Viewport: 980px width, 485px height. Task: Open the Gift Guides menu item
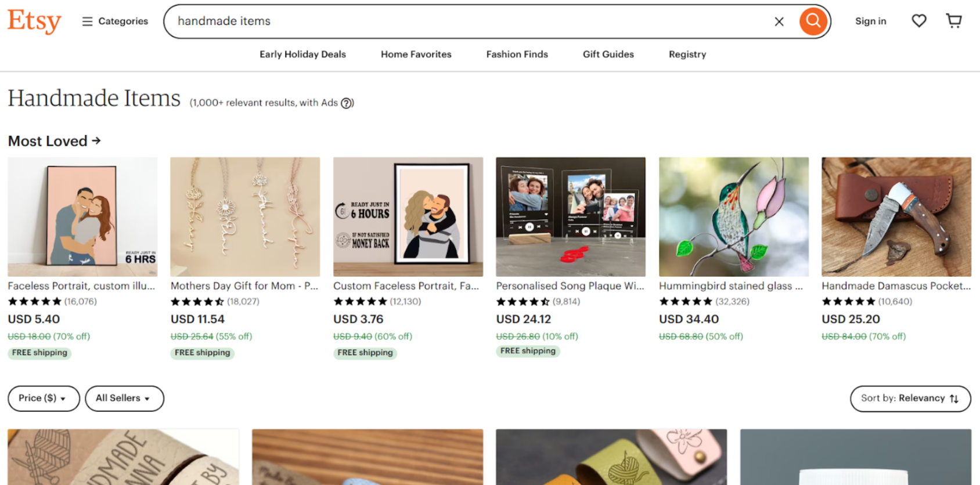[608, 55]
